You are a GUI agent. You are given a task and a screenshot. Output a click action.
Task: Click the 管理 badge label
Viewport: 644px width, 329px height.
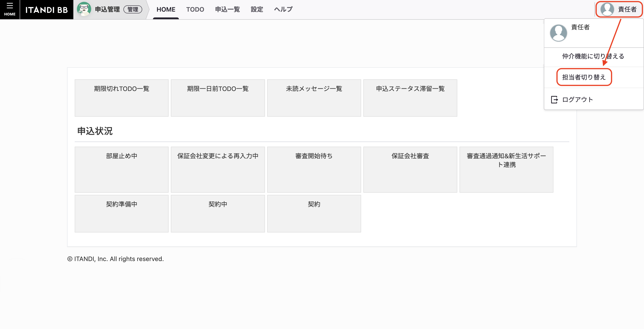click(133, 9)
